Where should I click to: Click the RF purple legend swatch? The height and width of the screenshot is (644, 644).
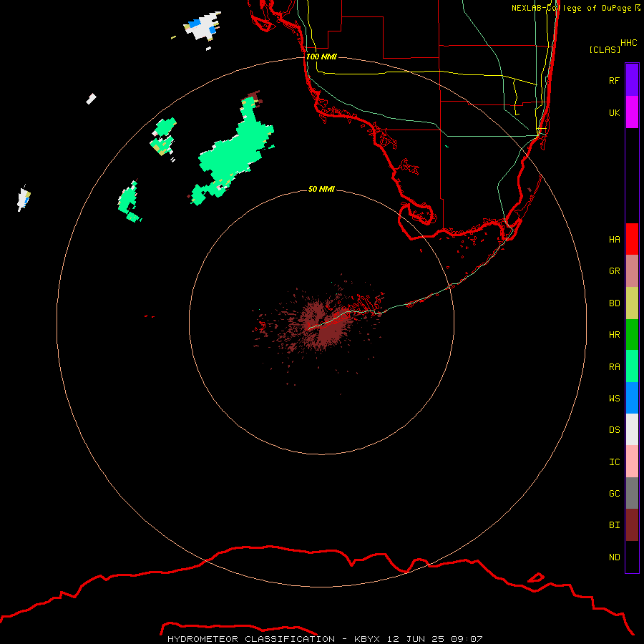(x=632, y=80)
